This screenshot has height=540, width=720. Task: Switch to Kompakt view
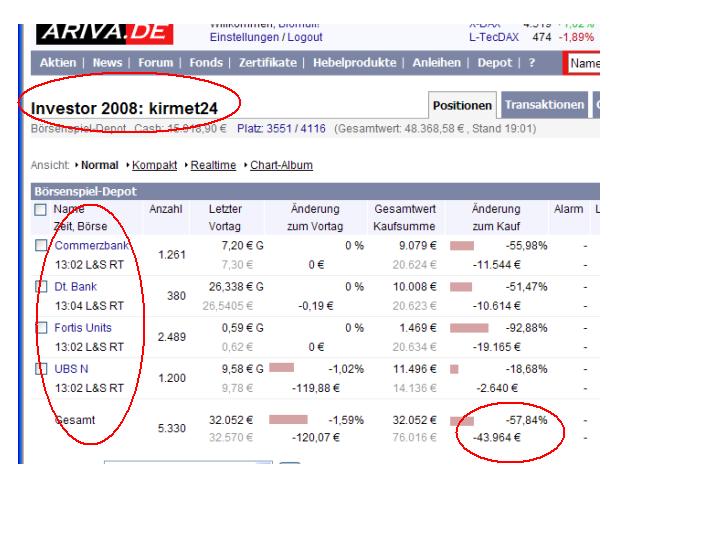[x=154, y=165]
